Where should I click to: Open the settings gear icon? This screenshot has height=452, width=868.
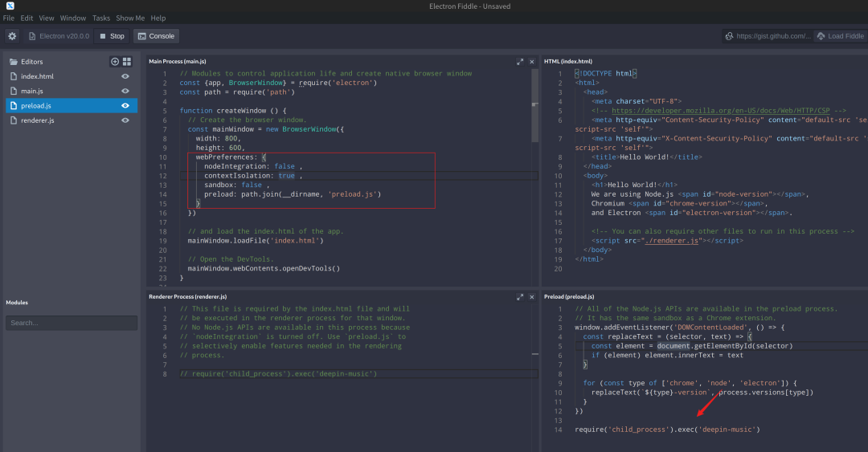(12, 36)
